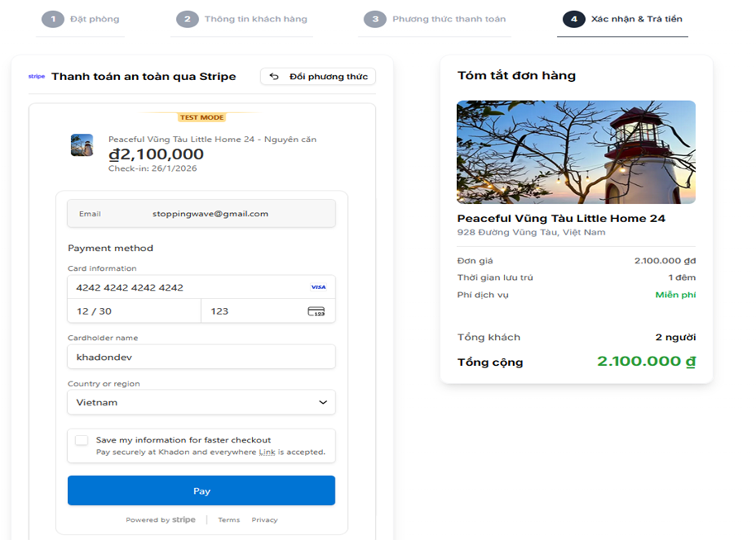This screenshot has height=540, width=756.
Task: Open the Terms link
Action: point(229,519)
